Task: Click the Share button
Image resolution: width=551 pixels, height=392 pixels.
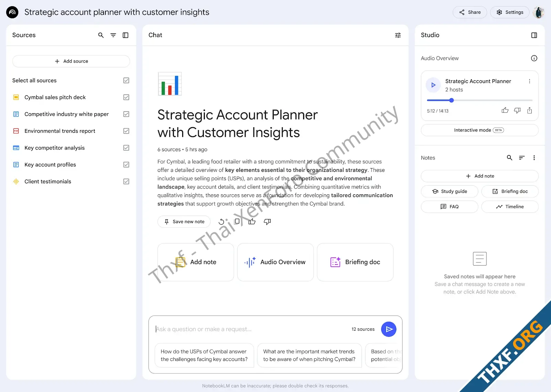Action: click(x=470, y=12)
